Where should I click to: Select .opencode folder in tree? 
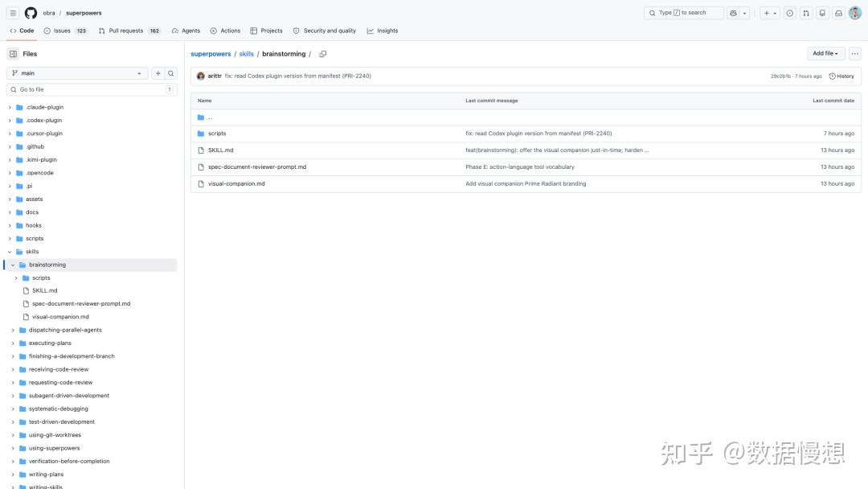pyautogui.click(x=39, y=173)
